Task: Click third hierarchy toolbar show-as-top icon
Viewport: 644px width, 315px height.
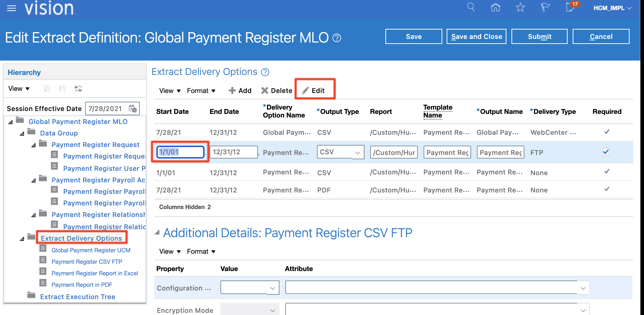Action: (78, 89)
